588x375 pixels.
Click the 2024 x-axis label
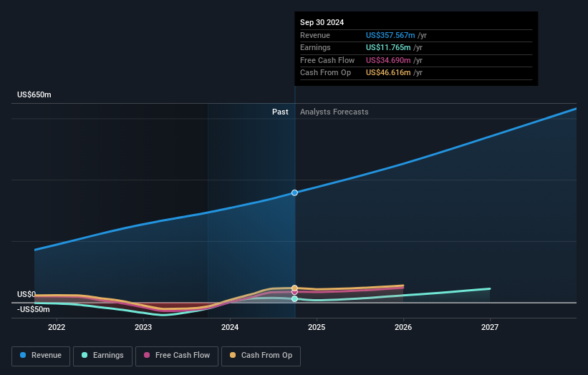click(x=230, y=327)
